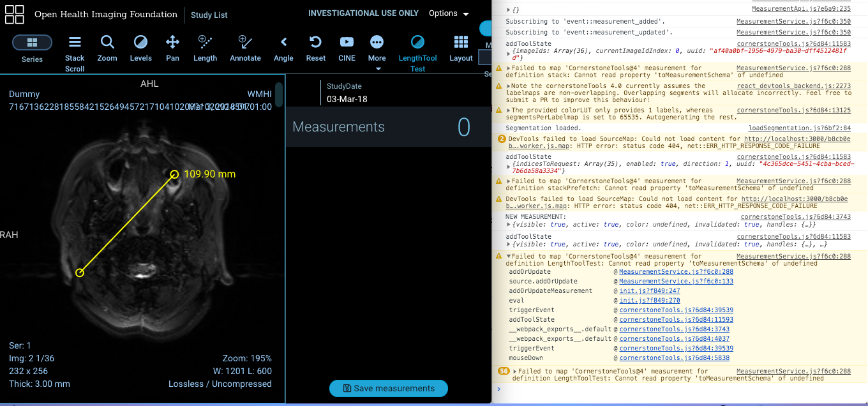
Task: Expand the stack definition warning message
Action: click(x=509, y=68)
